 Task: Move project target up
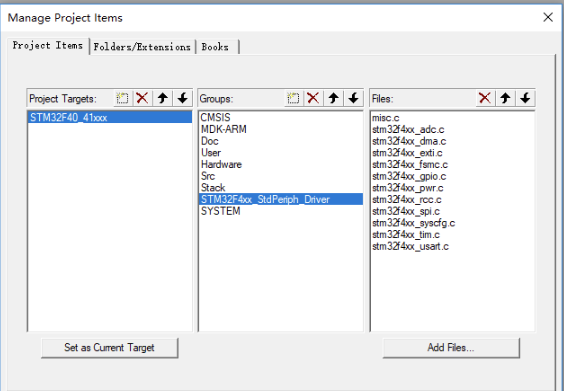pyautogui.click(x=163, y=98)
